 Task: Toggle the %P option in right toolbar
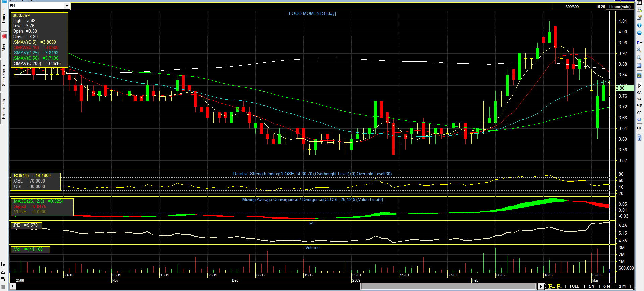[x=639, y=106]
